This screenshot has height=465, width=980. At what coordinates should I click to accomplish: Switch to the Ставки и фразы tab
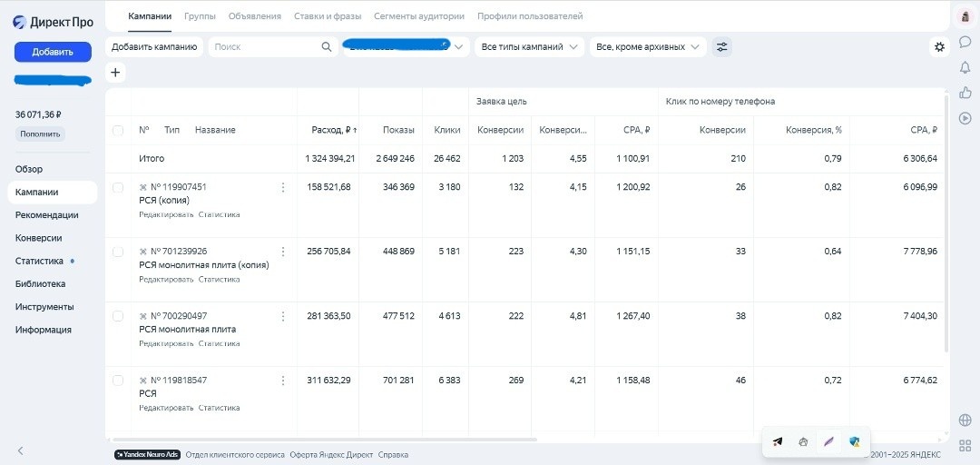(x=328, y=16)
